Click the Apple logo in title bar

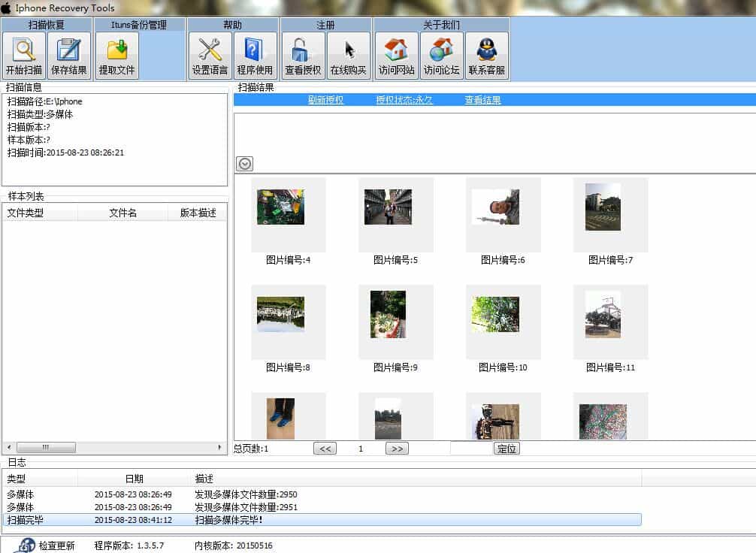[6, 8]
